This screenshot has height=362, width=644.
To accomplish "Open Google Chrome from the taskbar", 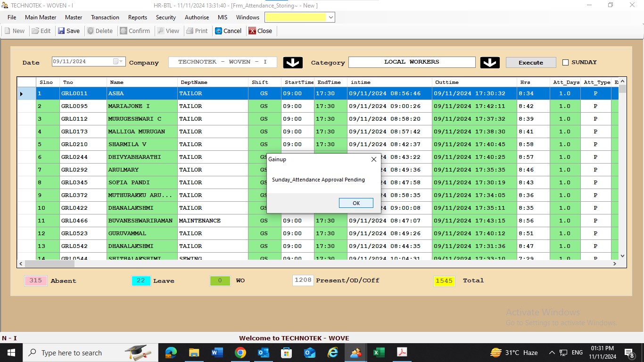I will coord(240,353).
